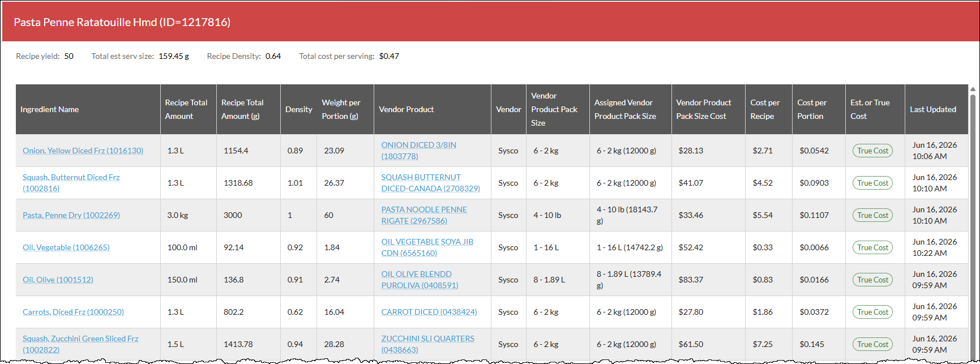Open OIL OLIVE BLENDD PUROLIVA vendor product
980x364 pixels.
(420, 280)
